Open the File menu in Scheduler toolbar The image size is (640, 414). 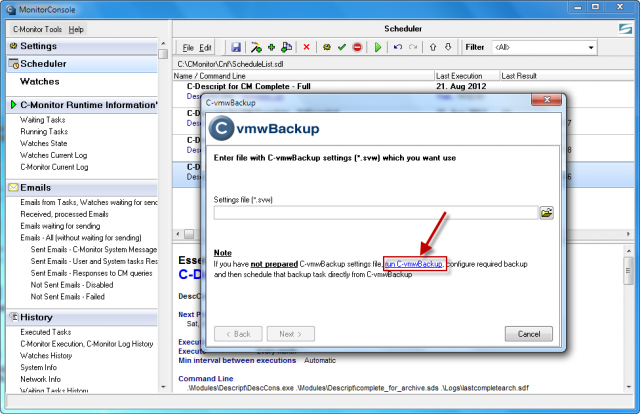click(x=188, y=48)
